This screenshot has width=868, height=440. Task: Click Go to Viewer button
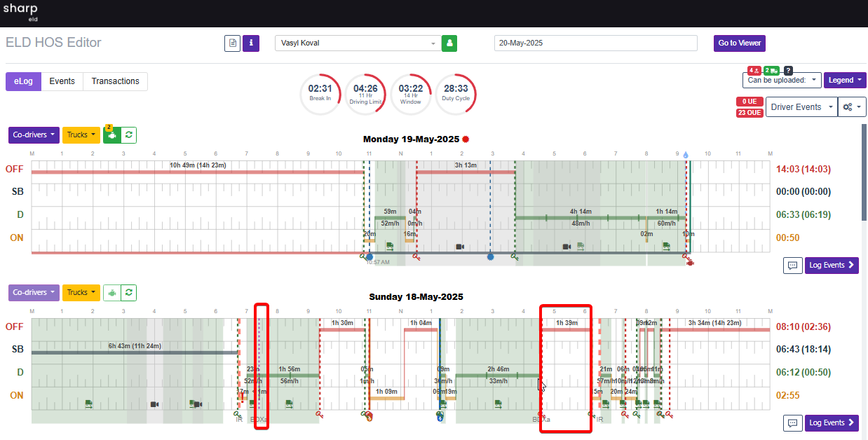tap(739, 43)
